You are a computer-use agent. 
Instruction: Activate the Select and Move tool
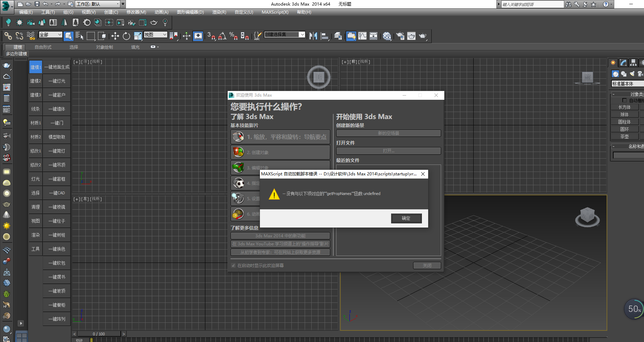click(x=115, y=36)
